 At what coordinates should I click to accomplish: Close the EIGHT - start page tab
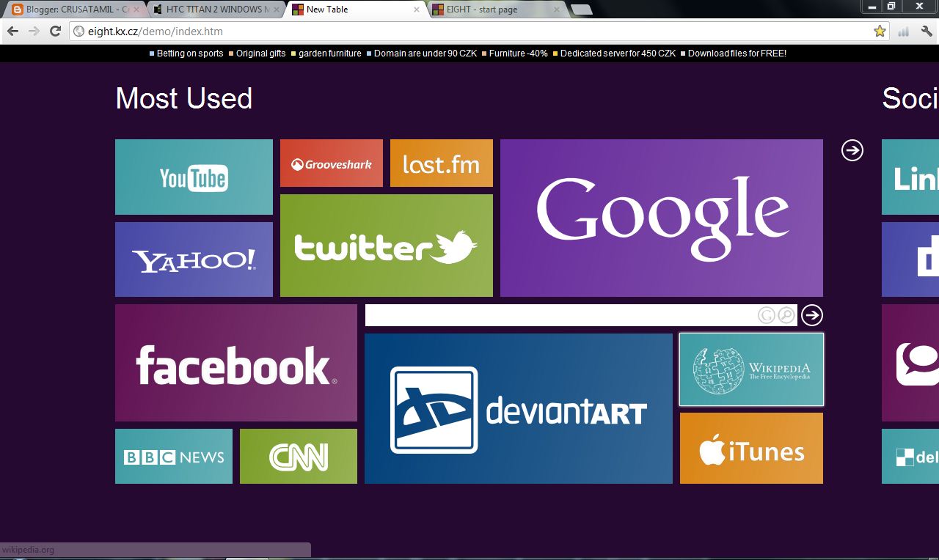[x=557, y=10]
